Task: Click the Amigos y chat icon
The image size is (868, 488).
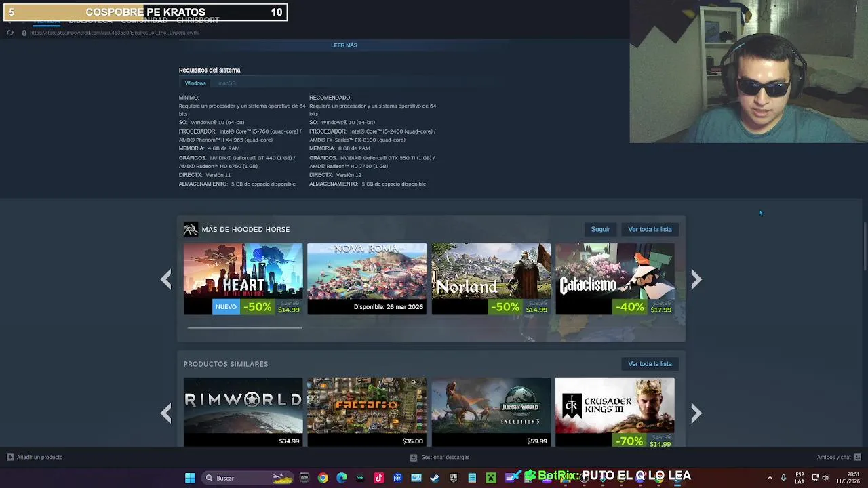Action: [x=858, y=457]
